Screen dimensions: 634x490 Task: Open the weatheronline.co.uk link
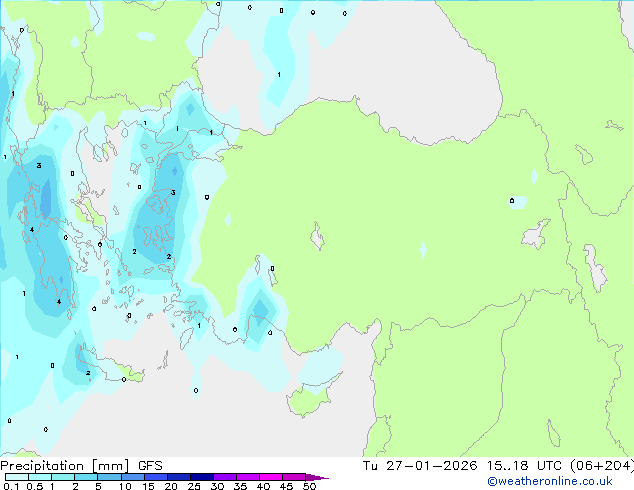point(550,481)
